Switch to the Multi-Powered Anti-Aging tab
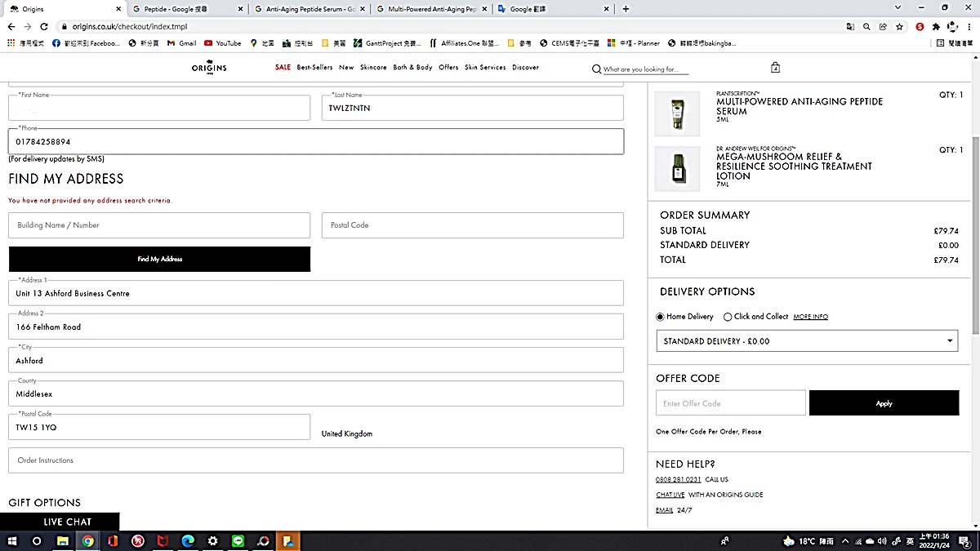 click(x=430, y=9)
